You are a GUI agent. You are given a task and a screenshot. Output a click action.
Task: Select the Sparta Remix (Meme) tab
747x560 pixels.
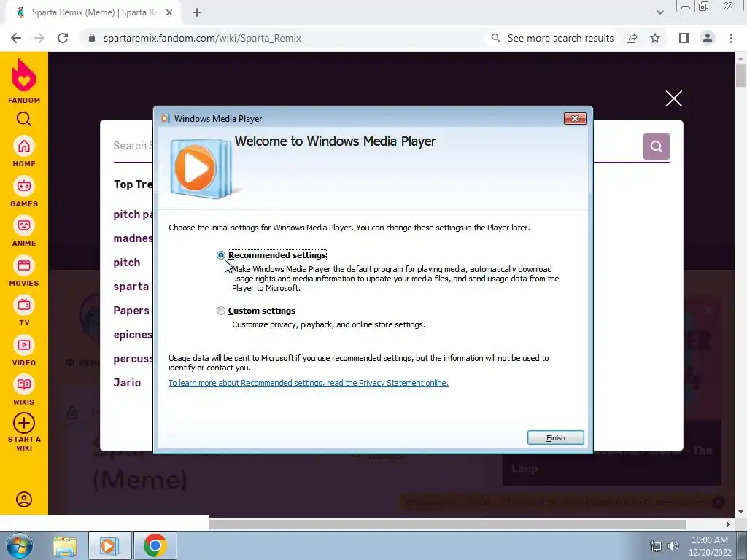click(x=93, y=12)
